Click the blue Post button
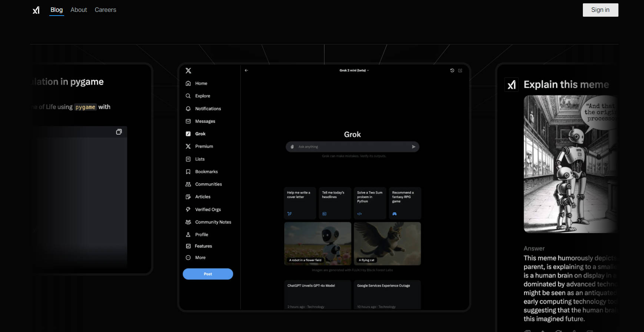The height and width of the screenshot is (332, 644). click(x=208, y=274)
